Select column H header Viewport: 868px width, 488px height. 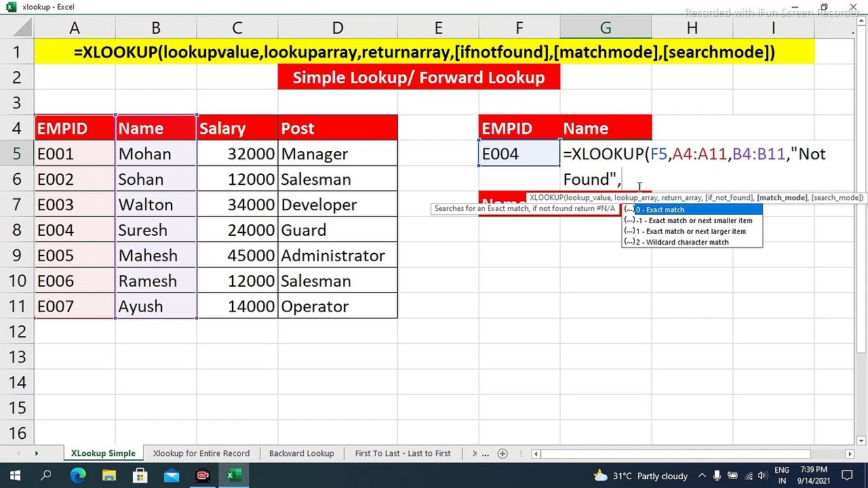tap(692, 28)
